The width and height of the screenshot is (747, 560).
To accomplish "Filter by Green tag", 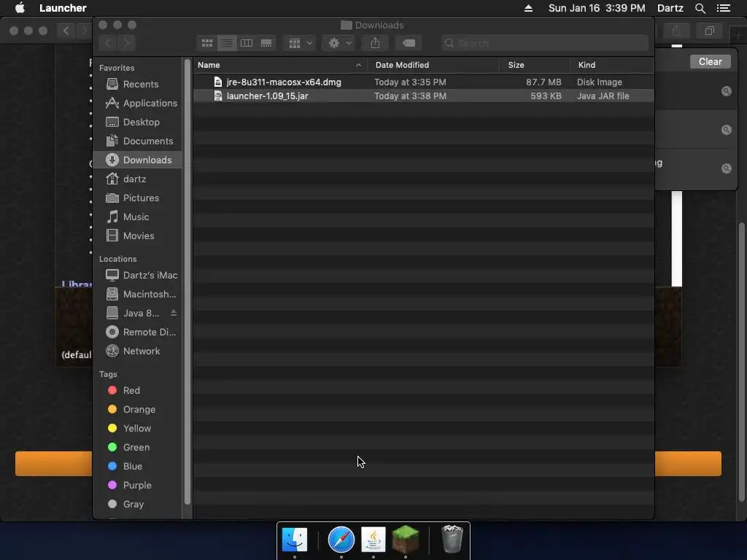I will (x=137, y=448).
